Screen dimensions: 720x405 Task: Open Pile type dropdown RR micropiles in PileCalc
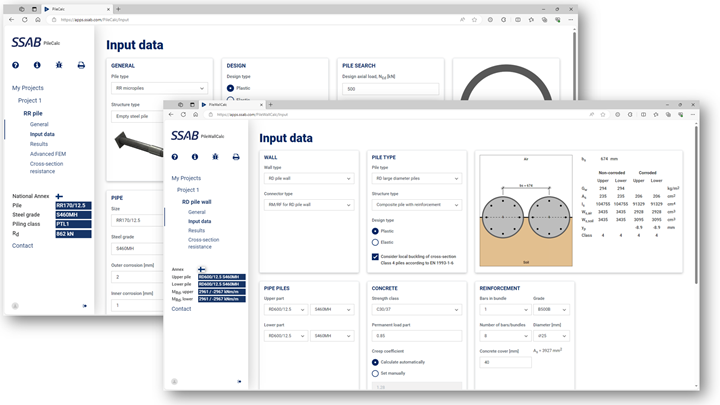tap(159, 88)
